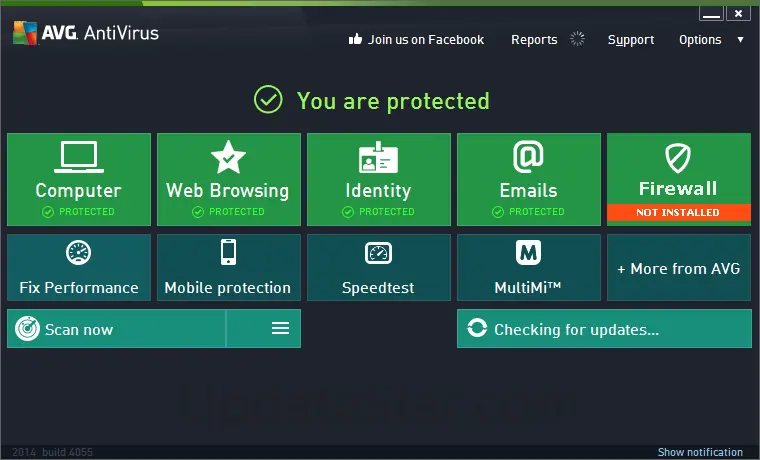Open Fix Performance tile label
The image size is (760, 460).
click(x=79, y=288)
